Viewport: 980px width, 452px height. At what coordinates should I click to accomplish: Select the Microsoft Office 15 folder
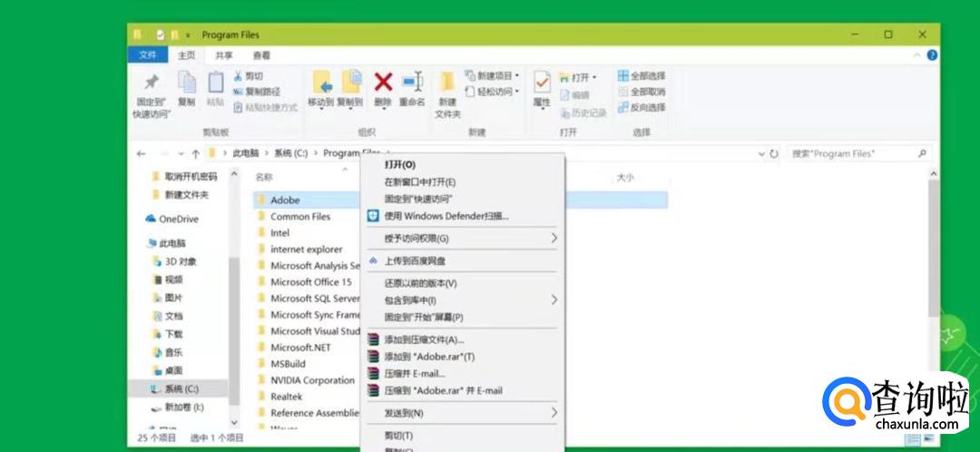click(x=310, y=282)
